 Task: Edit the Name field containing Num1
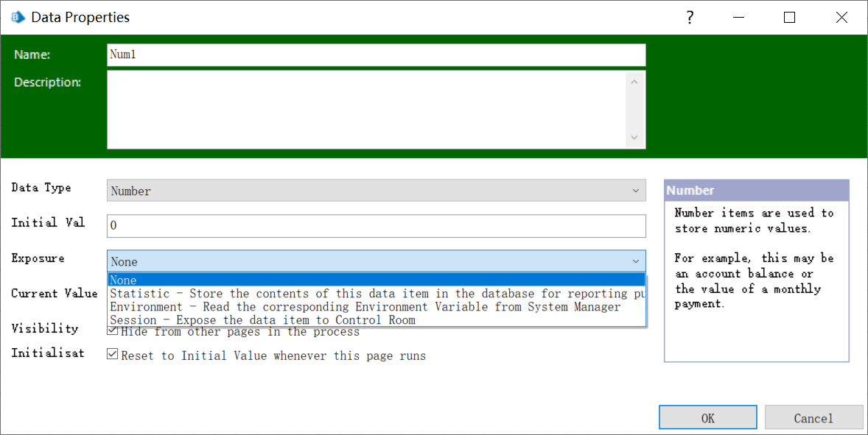[x=376, y=54]
